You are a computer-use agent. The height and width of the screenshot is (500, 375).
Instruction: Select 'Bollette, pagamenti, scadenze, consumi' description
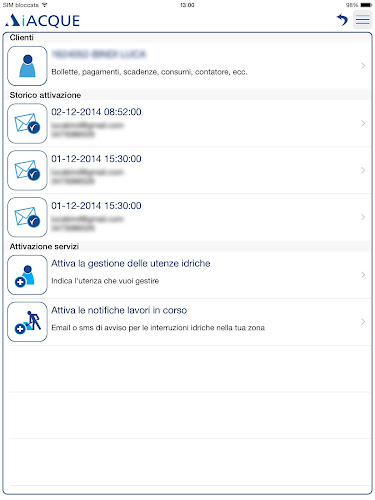(149, 72)
